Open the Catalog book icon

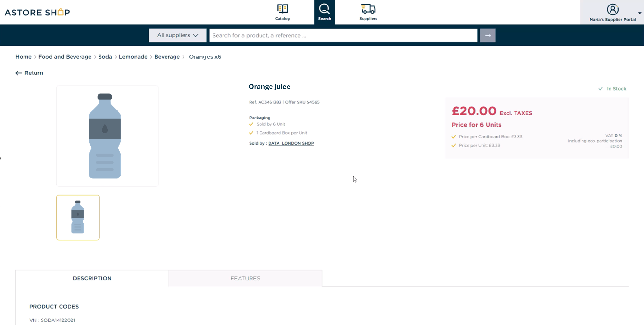click(282, 9)
